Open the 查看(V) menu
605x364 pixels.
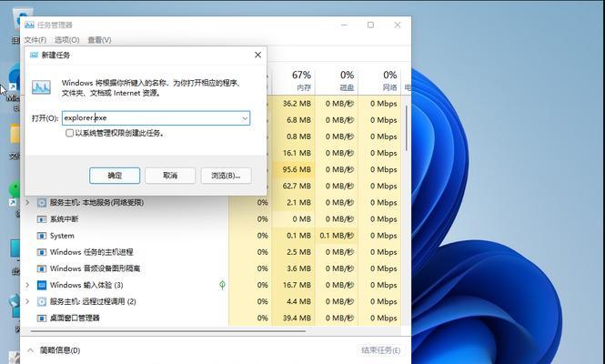click(99, 40)
